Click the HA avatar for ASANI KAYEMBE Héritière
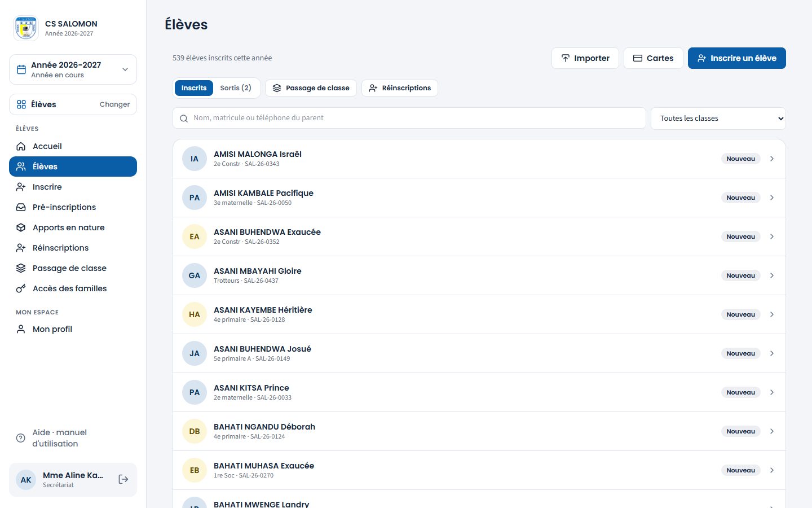 click(x=195, y=314)
